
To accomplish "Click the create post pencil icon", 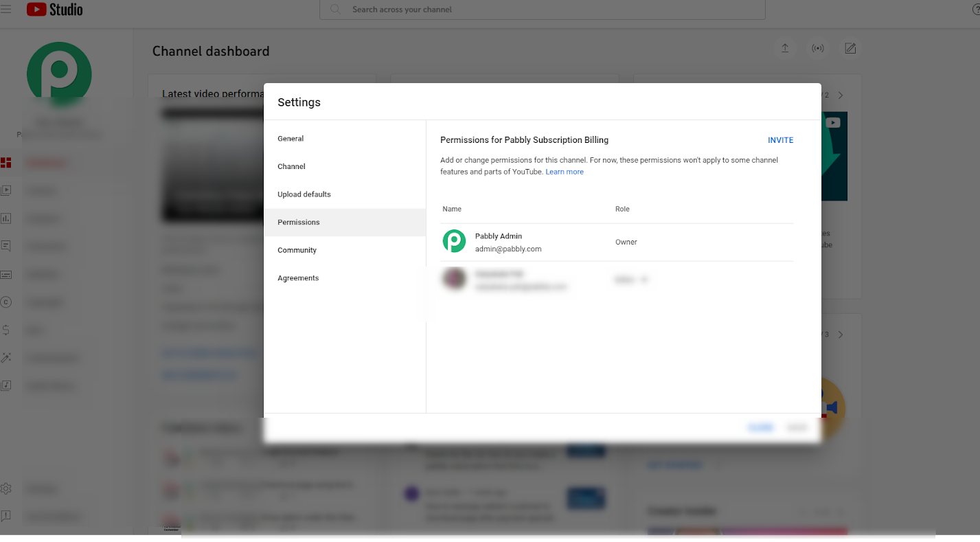I will click(x=850, y=48).
